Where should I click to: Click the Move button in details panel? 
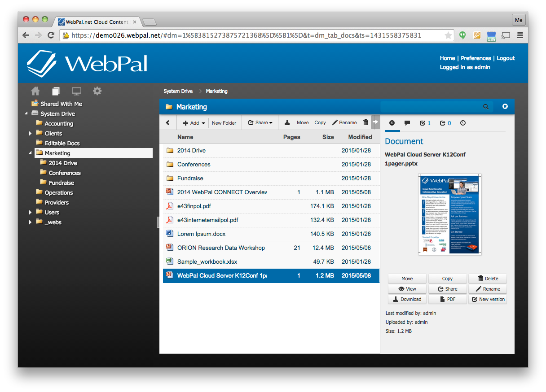pos(407,279)
